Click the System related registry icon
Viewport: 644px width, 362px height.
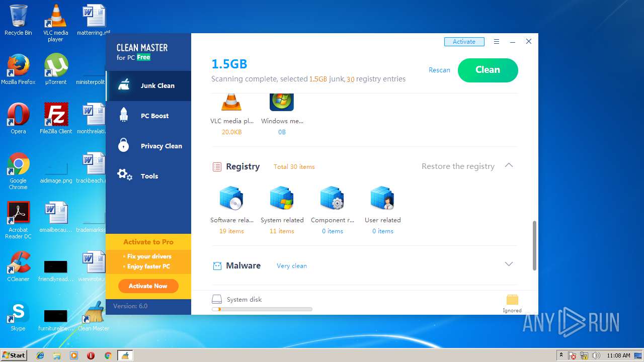[282, 198]
